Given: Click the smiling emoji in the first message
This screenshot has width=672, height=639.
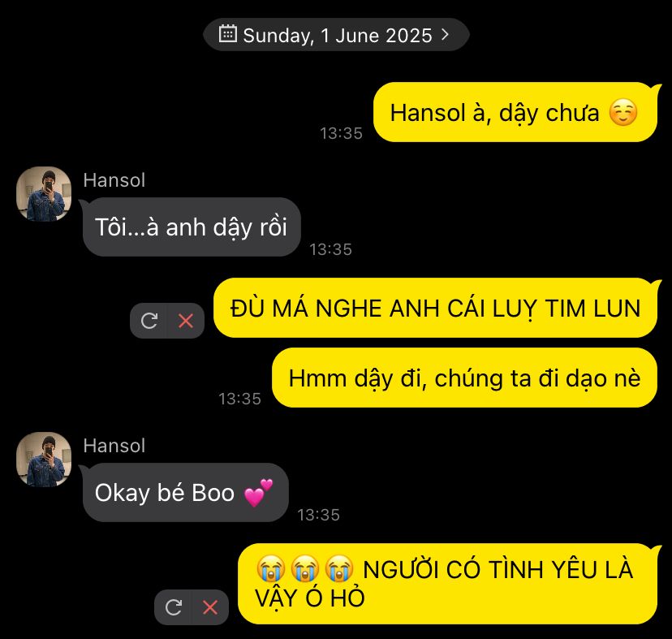Looking at the screenshot, I should click(x=623, y=112).
